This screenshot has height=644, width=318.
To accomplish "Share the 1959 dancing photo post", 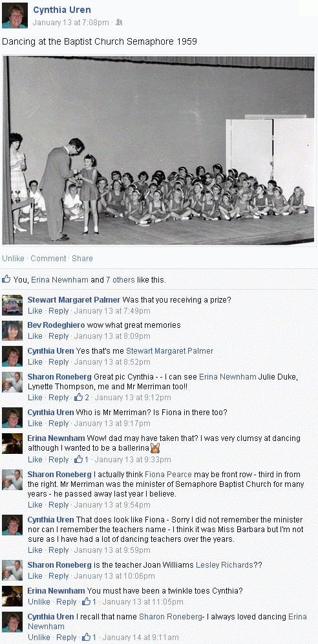I will [x=82, y=259].
